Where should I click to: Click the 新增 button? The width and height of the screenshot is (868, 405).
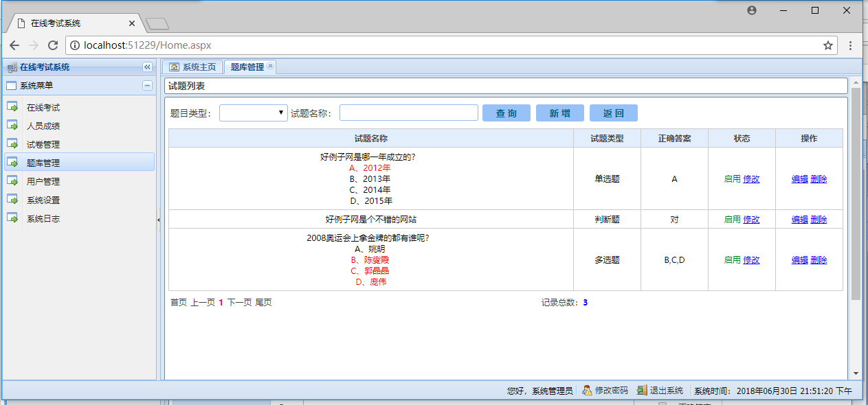560,113
